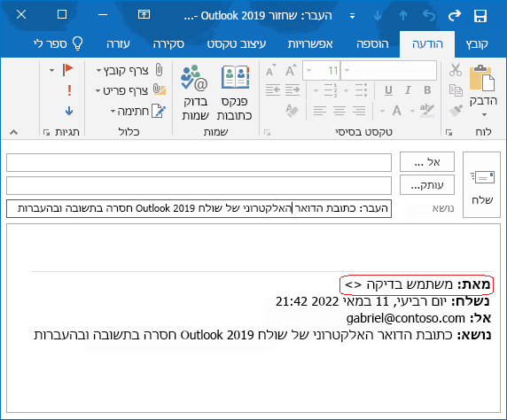
Task: Click the Undo arrow in the quick access toolbar
Action: tap(429, 16)
